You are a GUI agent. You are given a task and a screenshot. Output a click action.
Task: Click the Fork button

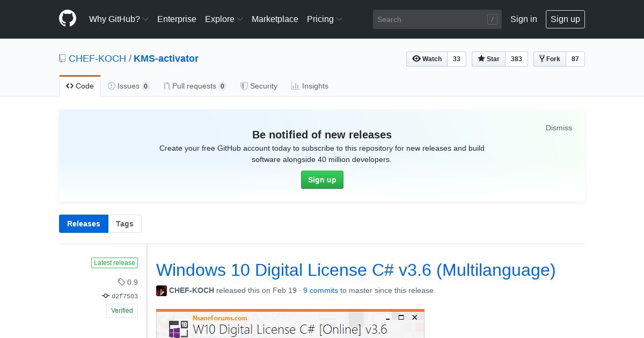[550, 59]
